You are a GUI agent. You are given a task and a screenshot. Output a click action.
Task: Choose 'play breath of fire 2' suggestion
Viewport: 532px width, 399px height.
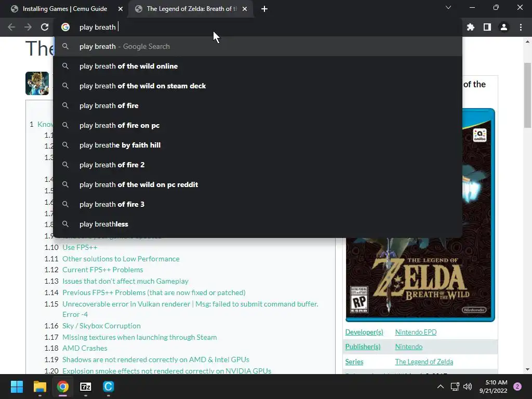(x=258, y=165)
